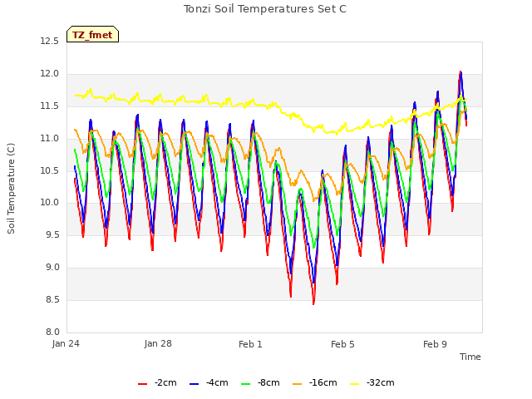Select the -16cm legend entry

314,382
